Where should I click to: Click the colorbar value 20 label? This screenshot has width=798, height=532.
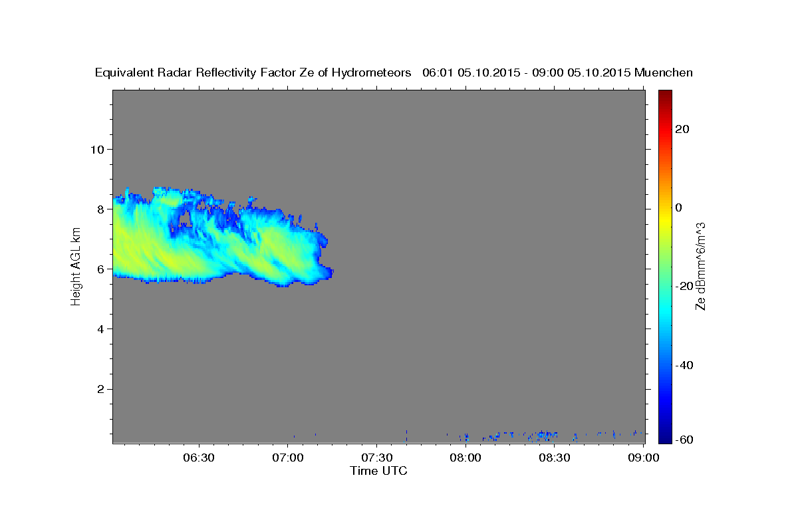tap(681, 129)
